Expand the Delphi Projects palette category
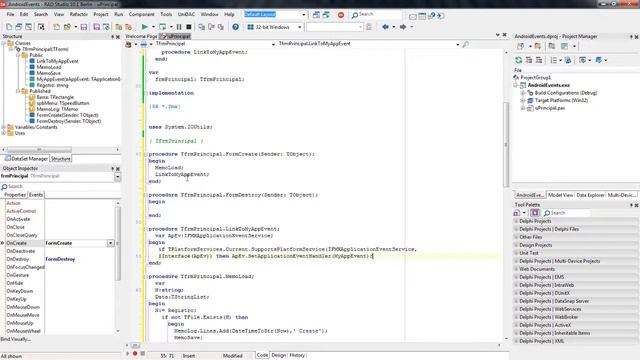640x360 pixels. coord(516,221)
